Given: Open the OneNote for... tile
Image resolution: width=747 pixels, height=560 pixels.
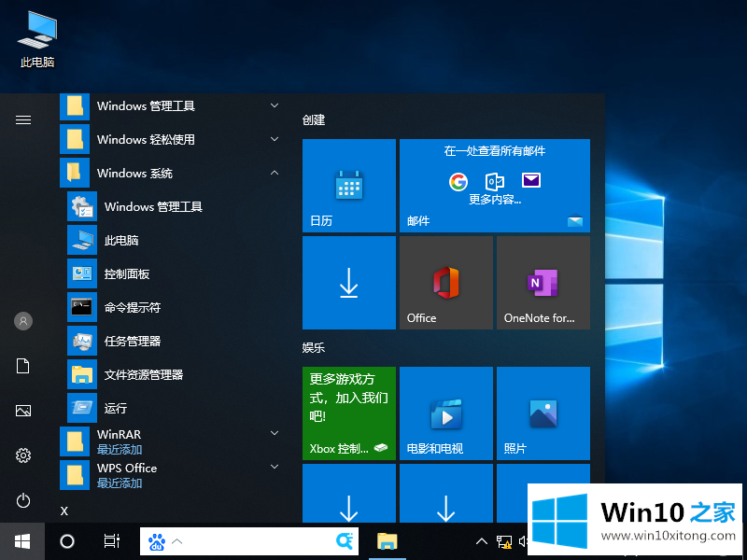Looking at the screenshot, I should pos(543,283).
